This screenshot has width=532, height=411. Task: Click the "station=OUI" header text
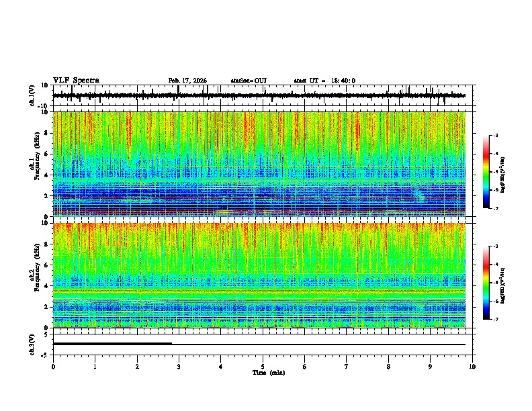tap(249, 81)
